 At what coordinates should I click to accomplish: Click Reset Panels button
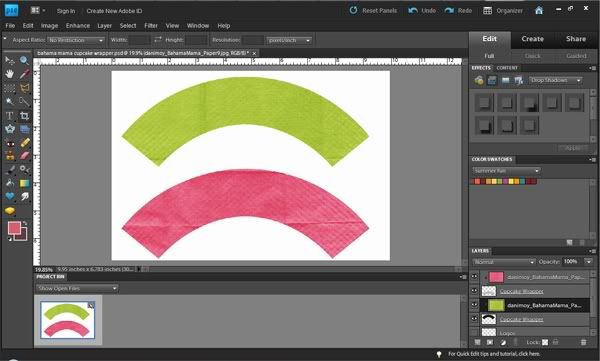[373, 10]
